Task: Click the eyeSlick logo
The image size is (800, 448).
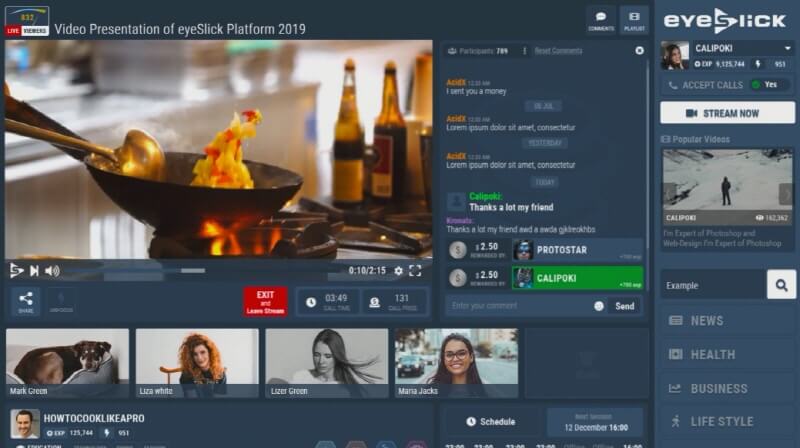Action: (x=724, y=21)
